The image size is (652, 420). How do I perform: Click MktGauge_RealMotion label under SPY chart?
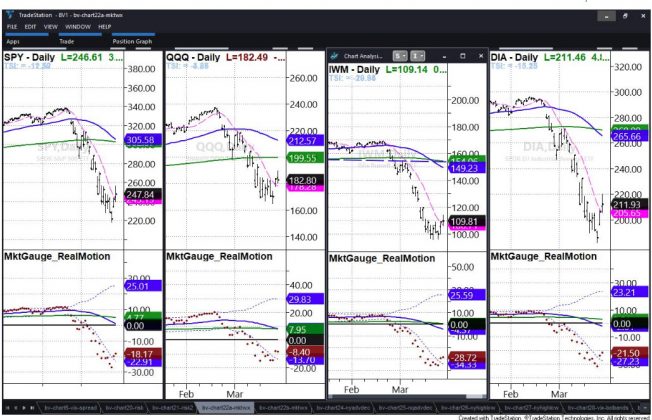point(57,256)
